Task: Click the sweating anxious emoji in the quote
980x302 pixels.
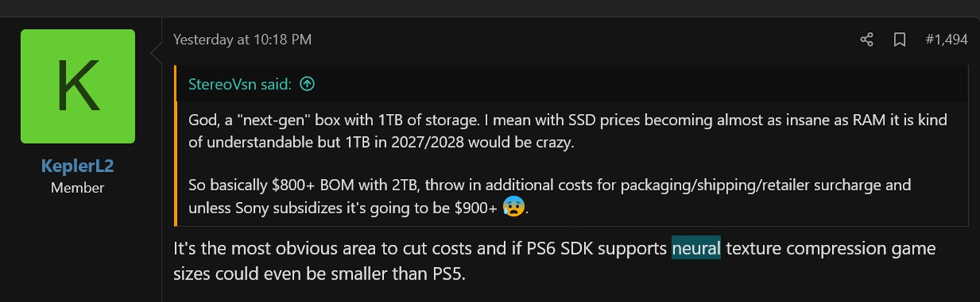Action: [514, 207]
